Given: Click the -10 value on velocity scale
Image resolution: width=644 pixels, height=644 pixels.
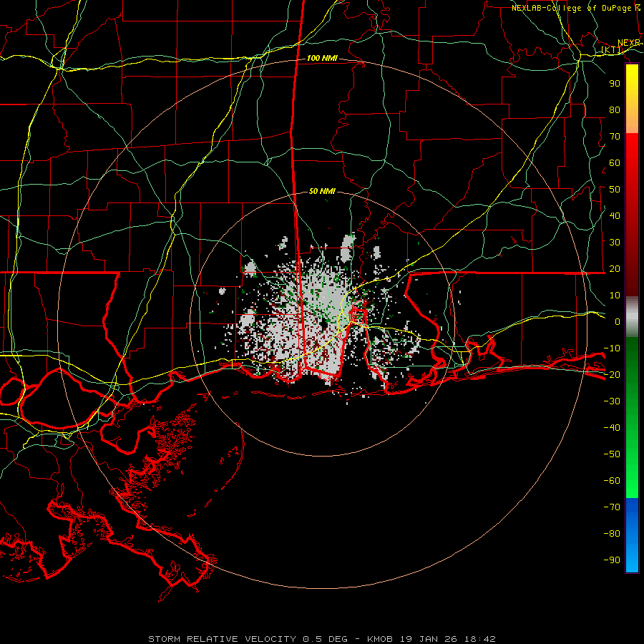Looking at the screenshot, I should coord(612,348).
